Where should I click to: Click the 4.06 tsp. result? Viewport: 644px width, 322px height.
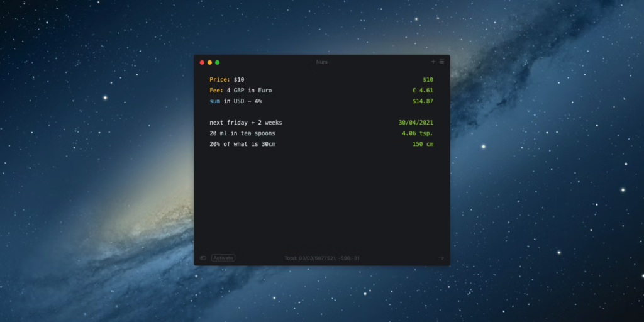(x=418, y=133)
